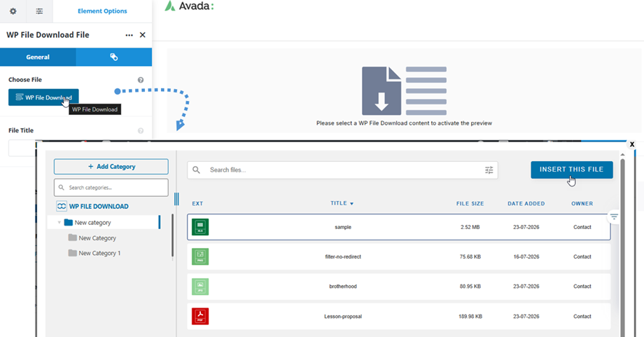
Task: Open the column filter icon
Action: click(614, 216)
